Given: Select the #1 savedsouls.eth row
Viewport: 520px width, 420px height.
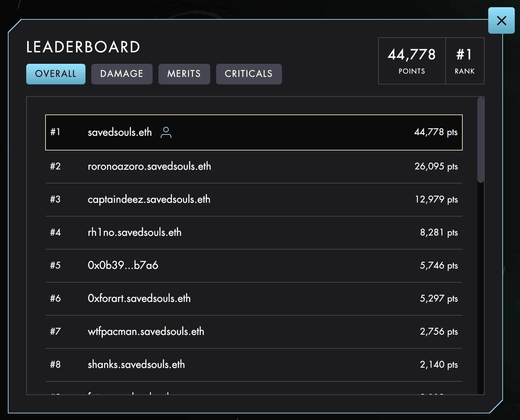Looking at the screenshot, I should point(253,132).
